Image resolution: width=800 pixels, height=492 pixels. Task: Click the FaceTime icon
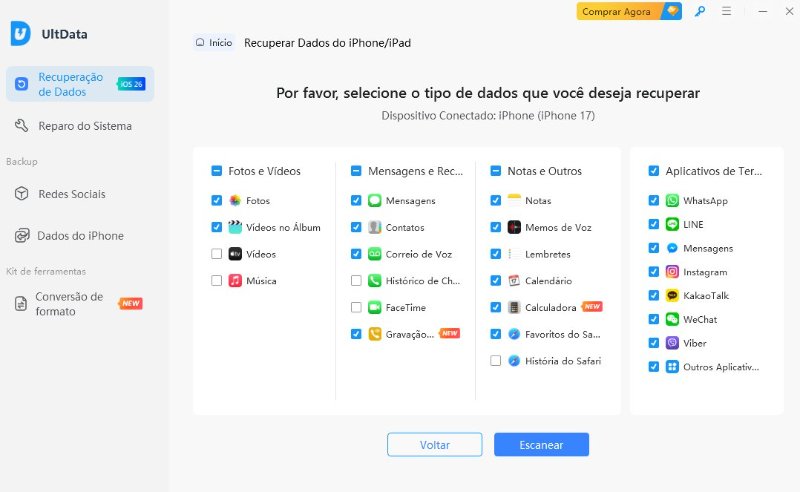[x=374, y=308]
